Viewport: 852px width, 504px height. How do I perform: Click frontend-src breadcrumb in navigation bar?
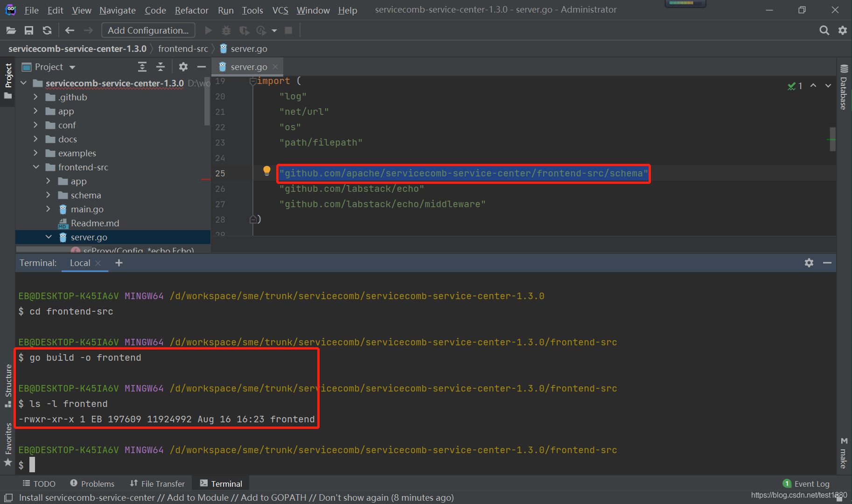tap(183, 49)
